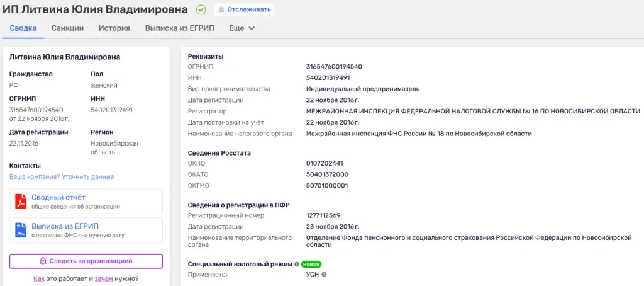This screenshot has width=644, height=286.
Task: Click the blue document icon of Выписка из ЕГРИП
Action: pos(21,230)
